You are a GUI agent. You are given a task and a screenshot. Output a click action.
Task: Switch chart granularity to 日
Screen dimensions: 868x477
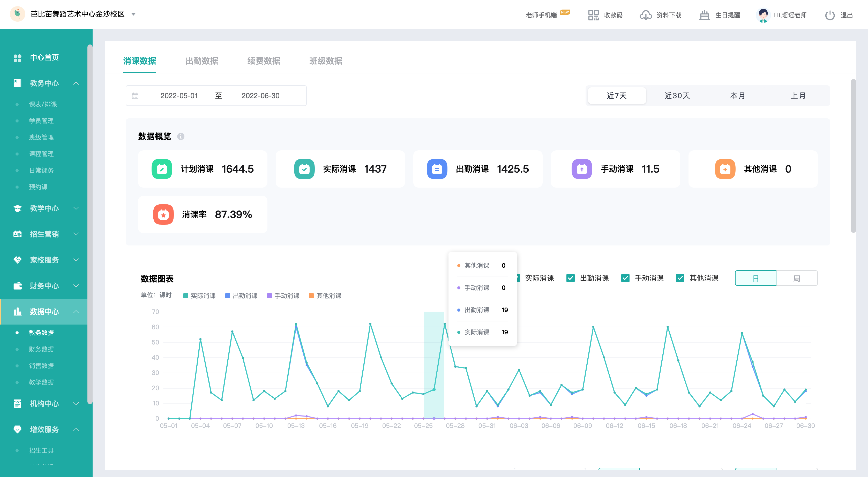756,278
